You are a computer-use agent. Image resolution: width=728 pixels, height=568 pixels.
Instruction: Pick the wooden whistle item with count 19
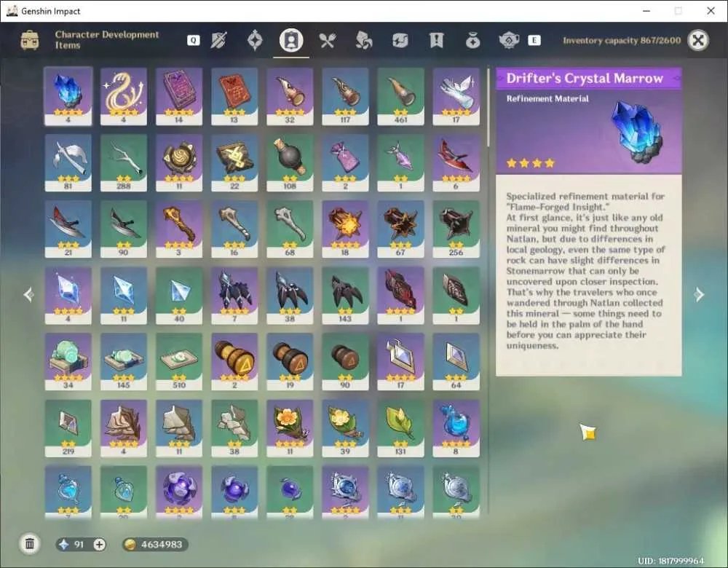pos(290,362)
